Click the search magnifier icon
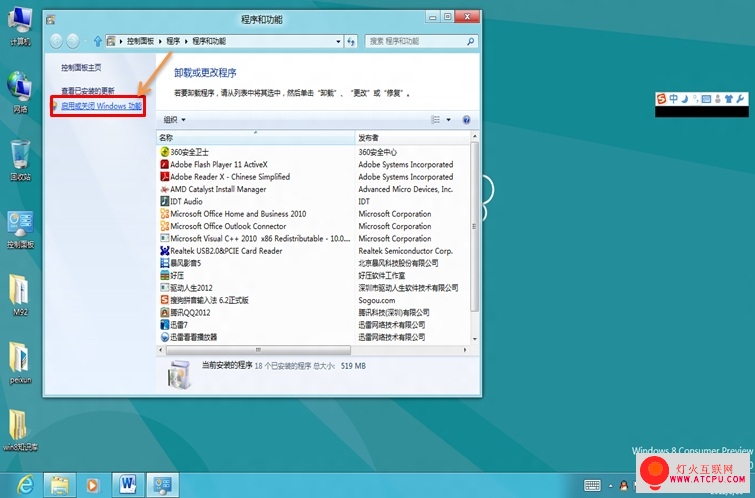 click(470, 41)
